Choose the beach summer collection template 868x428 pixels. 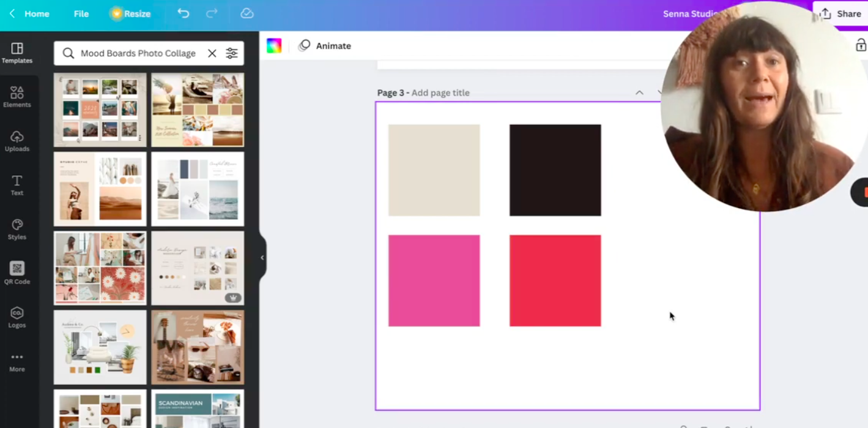198,110
